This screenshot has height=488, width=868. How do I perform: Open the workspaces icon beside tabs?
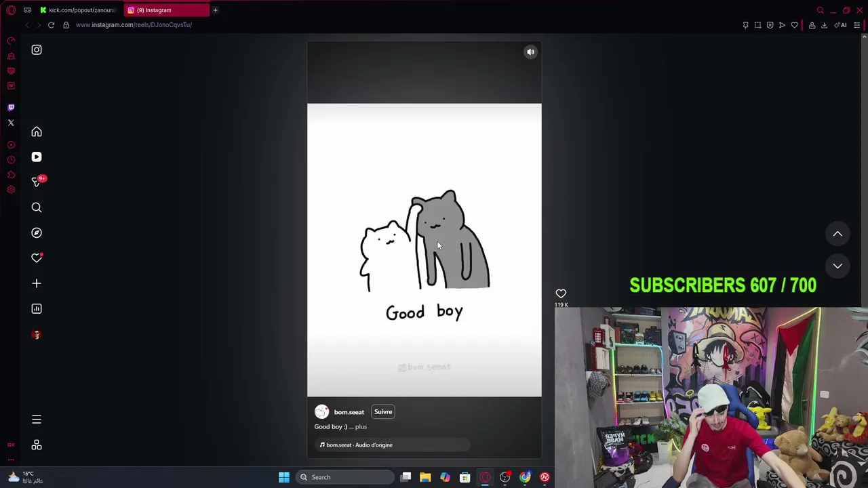(27, 10)
